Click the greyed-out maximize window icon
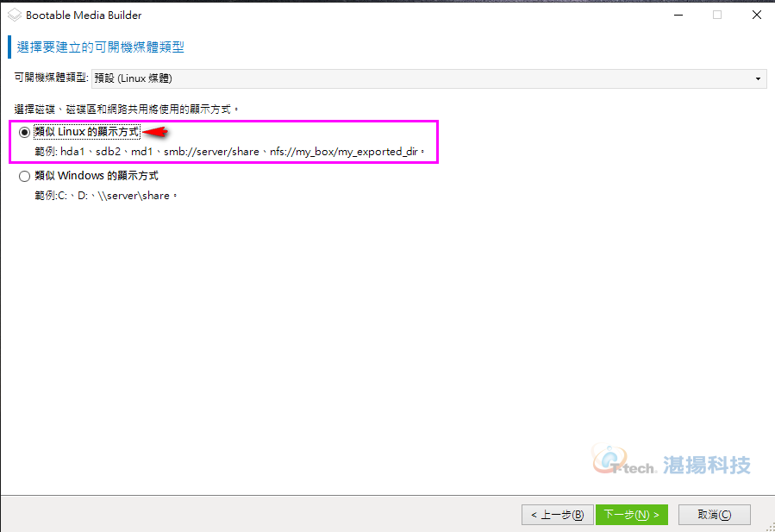The width and height of the screenshot is (775, 532). 717,16
